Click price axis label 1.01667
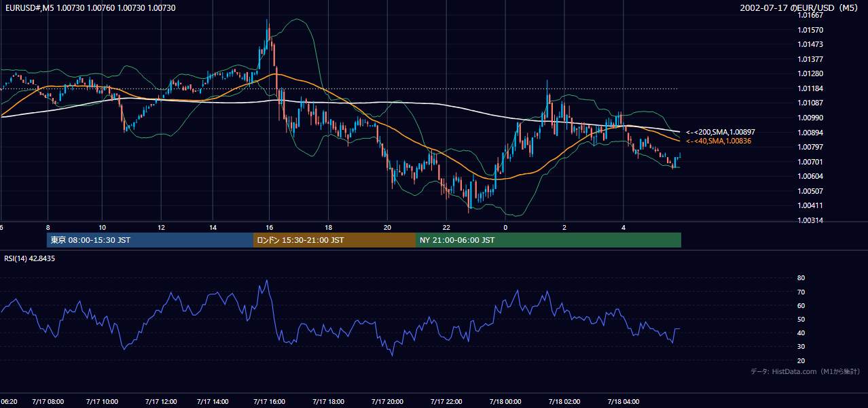The height and width of the screenshot is (408, 868). pos(810,15)
